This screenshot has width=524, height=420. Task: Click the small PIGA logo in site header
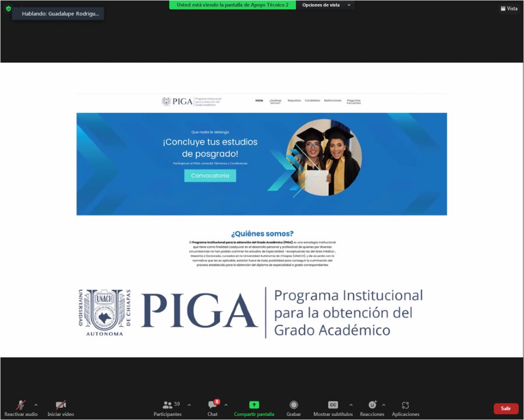coord(192,101)
